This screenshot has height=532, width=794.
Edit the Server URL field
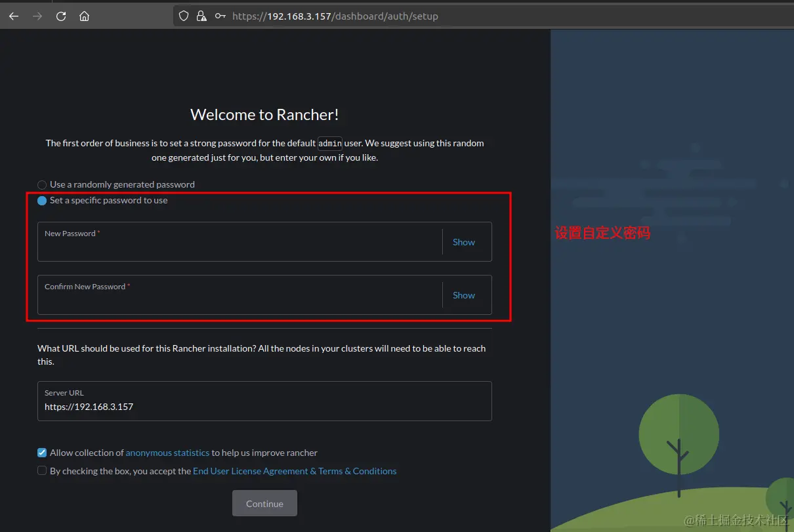[x=264, y=401]
